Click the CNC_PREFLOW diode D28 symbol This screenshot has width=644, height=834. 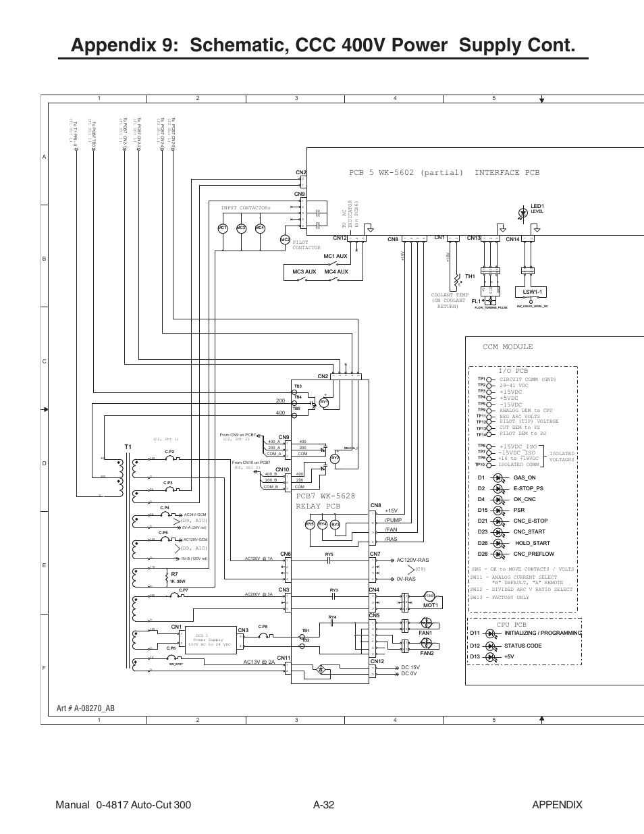click(498, 554)
